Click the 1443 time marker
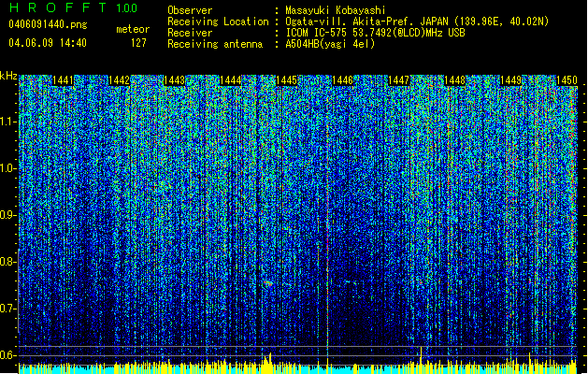The height and width of the screenshot is (374, 588). point(175,80)
